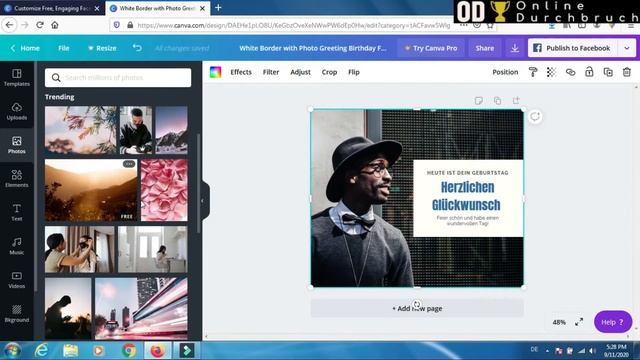Click the design title in header

(x=313, y=48)
